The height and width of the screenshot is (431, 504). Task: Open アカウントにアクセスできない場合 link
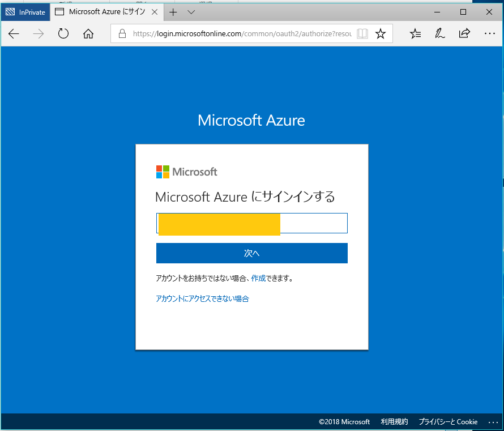203,298
